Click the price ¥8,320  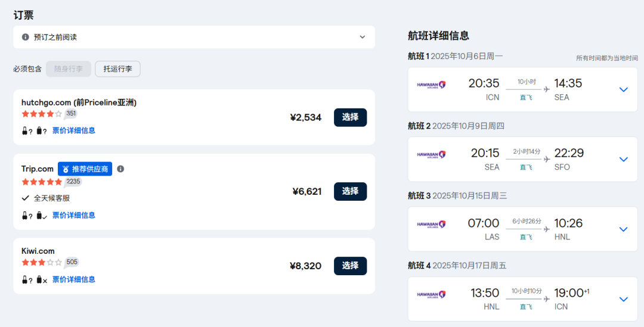305,266
